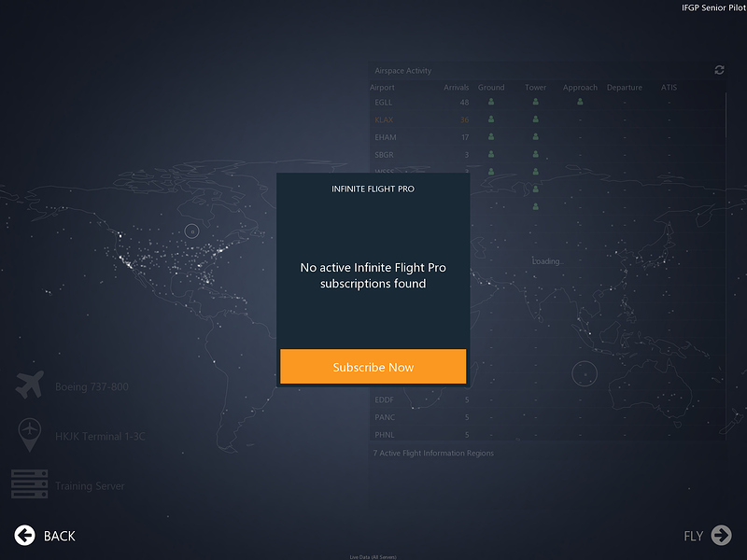This screenshot has height=560, width=747.
Task: Click the Ground column header
Action: pyautogui.click(x=491, y=88)
